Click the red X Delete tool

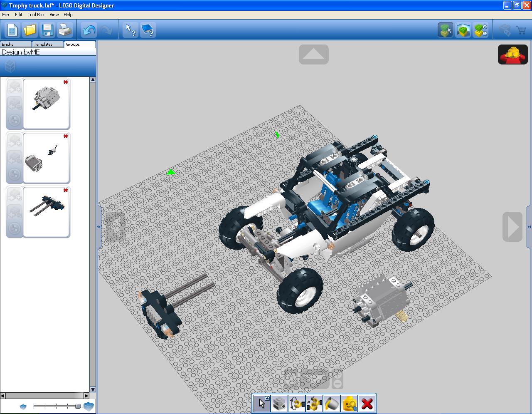pyautogui.click(x=367, y=404)
